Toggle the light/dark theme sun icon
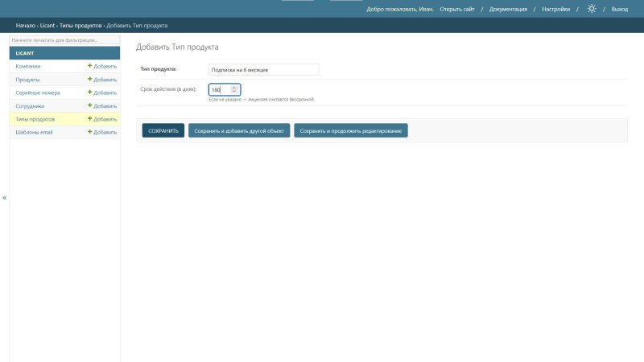This screenshot has width=644, height=362. point(592,9)
